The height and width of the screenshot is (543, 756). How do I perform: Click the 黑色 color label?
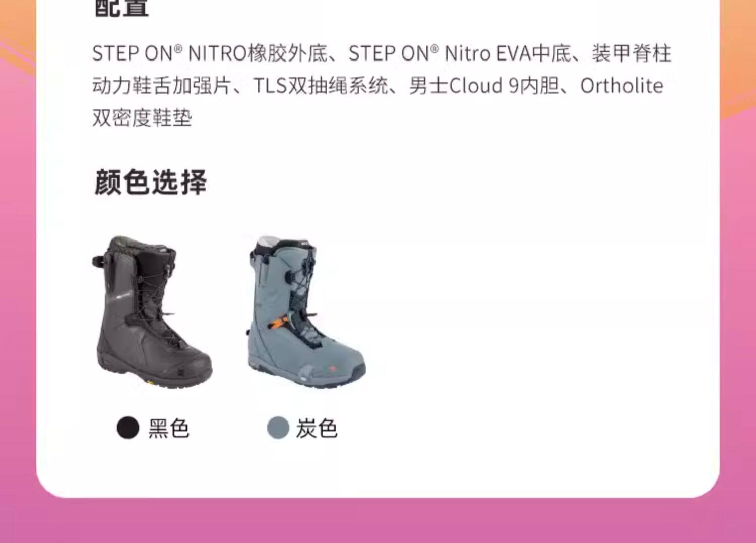click(169, 429)
